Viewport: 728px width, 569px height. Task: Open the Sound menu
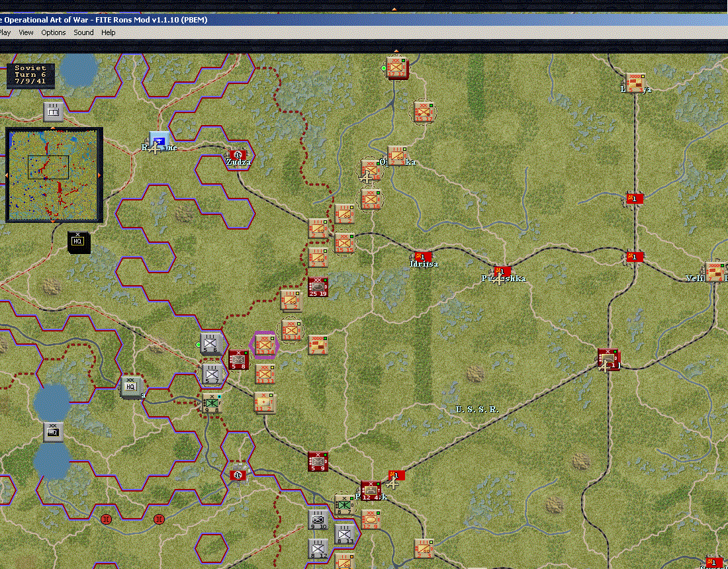(83, 32)
